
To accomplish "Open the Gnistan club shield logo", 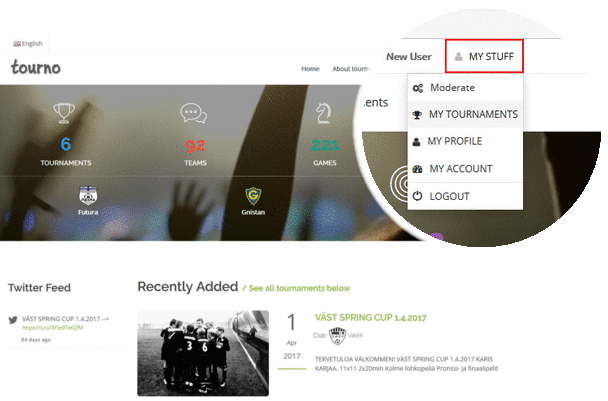I will [255, 197].
